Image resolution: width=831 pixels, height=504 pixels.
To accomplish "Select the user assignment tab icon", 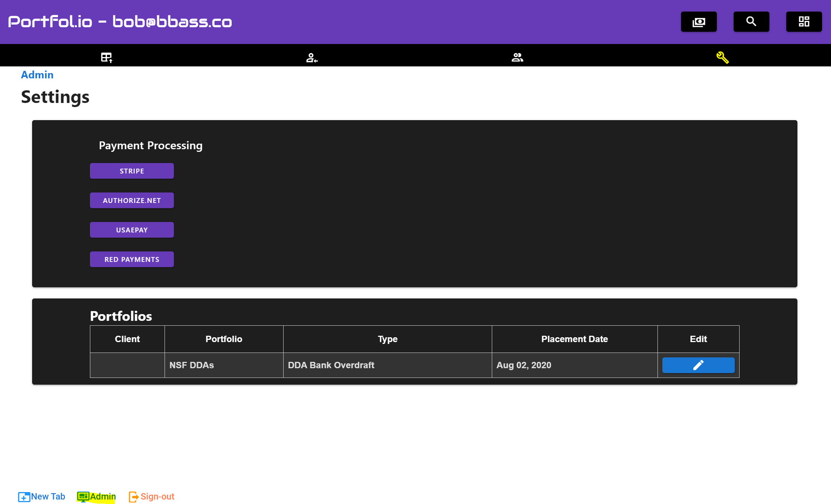I will pyautogui.click(x=312, y=57).
